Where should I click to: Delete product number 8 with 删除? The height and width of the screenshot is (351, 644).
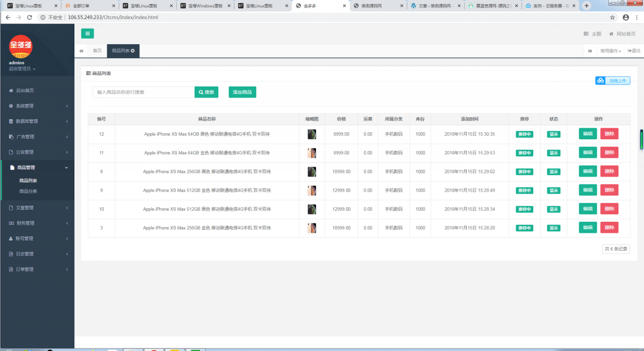[609, 171]
